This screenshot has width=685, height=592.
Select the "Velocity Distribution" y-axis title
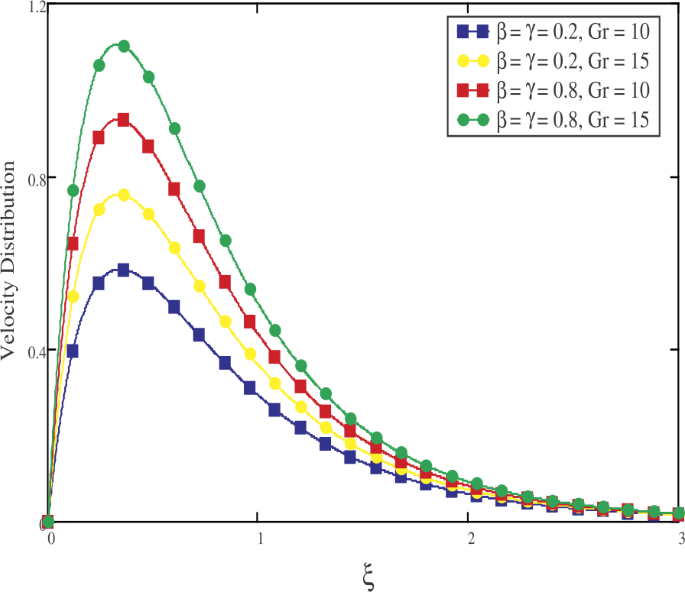click(8, 260)
